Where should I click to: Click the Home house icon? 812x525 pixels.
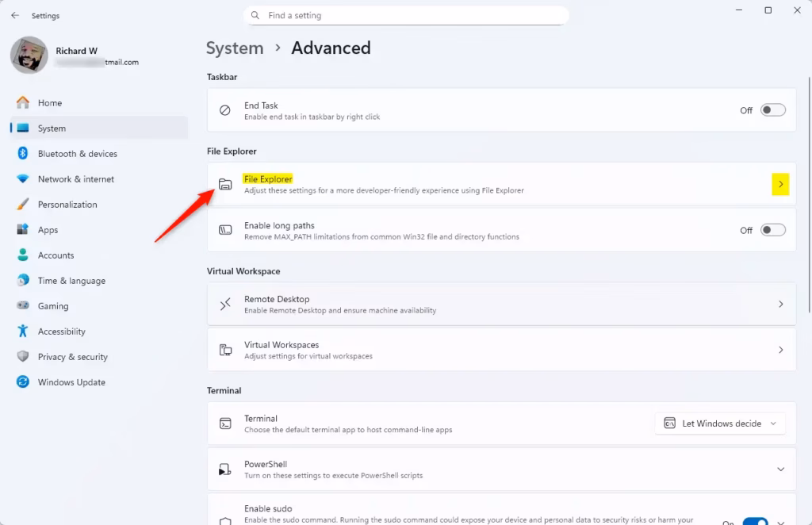pos(23,102)
